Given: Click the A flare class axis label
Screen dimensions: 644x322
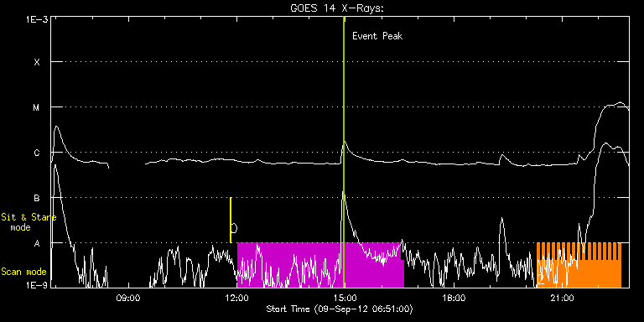Looking at the screenshot, I should pos(37,243).
